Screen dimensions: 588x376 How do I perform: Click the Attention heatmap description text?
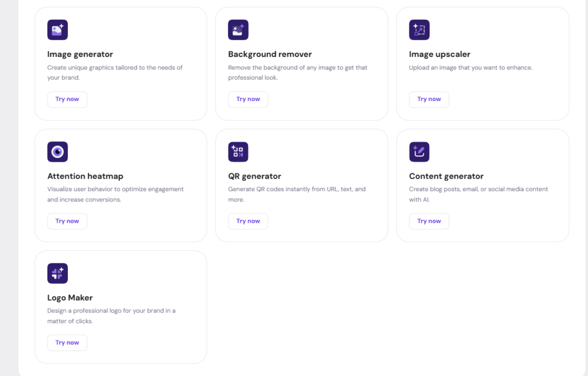click(x=115, y=194)
